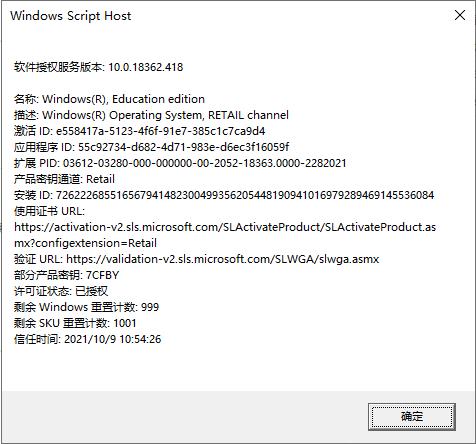The height and width of the screenshot is (444, 476).
Task: Select the 软件授权服务版本 10.0.18362.418 line
Action: [x=98, y=67]
